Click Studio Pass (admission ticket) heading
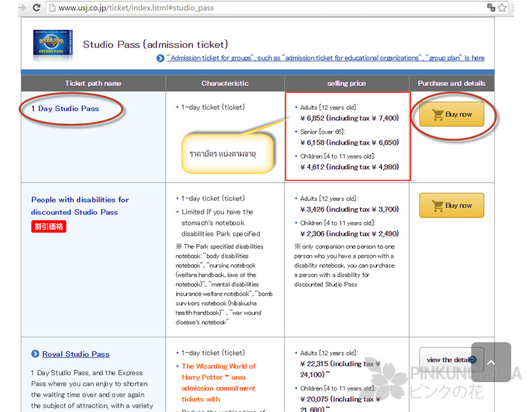Image resolution: width=532 pixels, height=412 pixels. click(156, 44)
